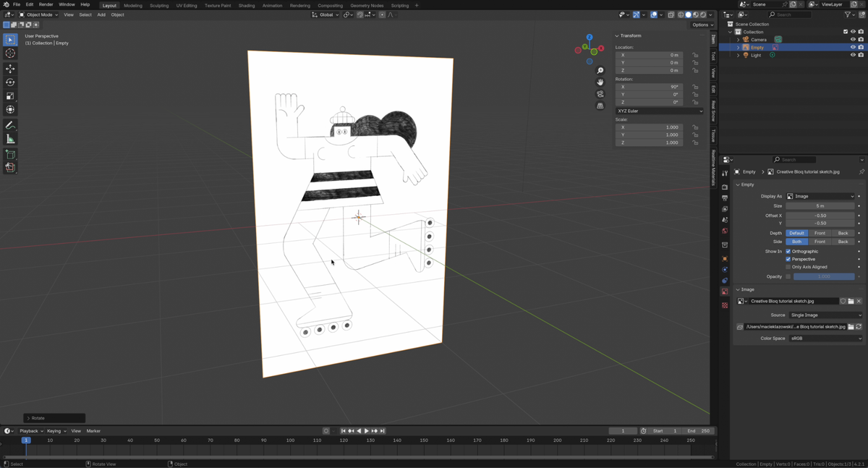
Task: Uncheck the Orthographic display option
Action: (x=788, y=251)
